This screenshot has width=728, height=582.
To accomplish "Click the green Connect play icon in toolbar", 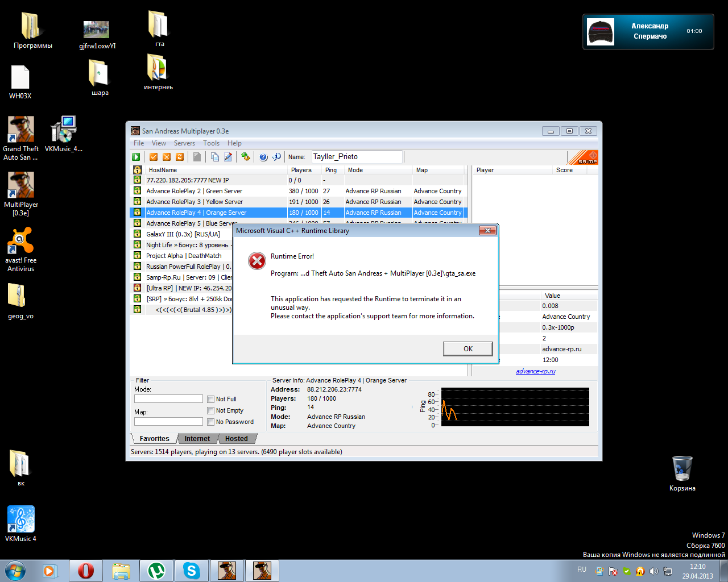I will pos(136,157).
